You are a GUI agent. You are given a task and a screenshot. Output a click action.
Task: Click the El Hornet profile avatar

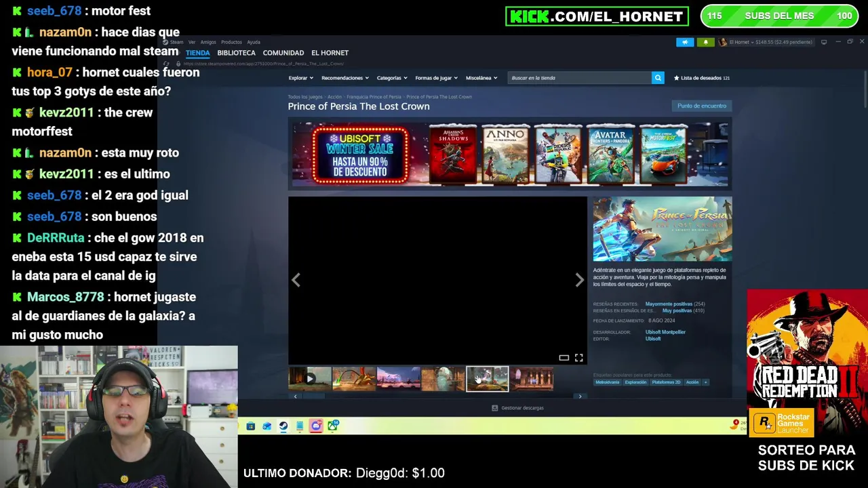click(x=723, y=42)
